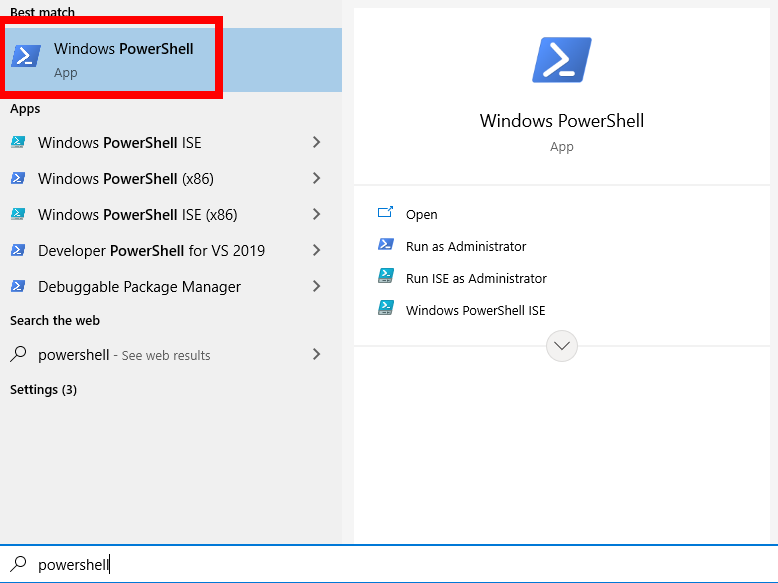The image size is (778, 583).
Task: Choose Windows PowerShell ISE in actions list
Action: [475, 310]
